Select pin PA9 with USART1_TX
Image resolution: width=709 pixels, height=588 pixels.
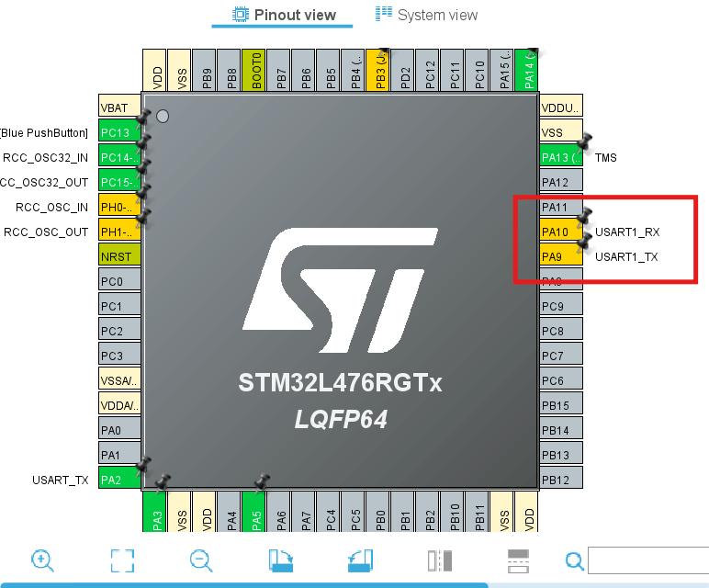(561, 256)
